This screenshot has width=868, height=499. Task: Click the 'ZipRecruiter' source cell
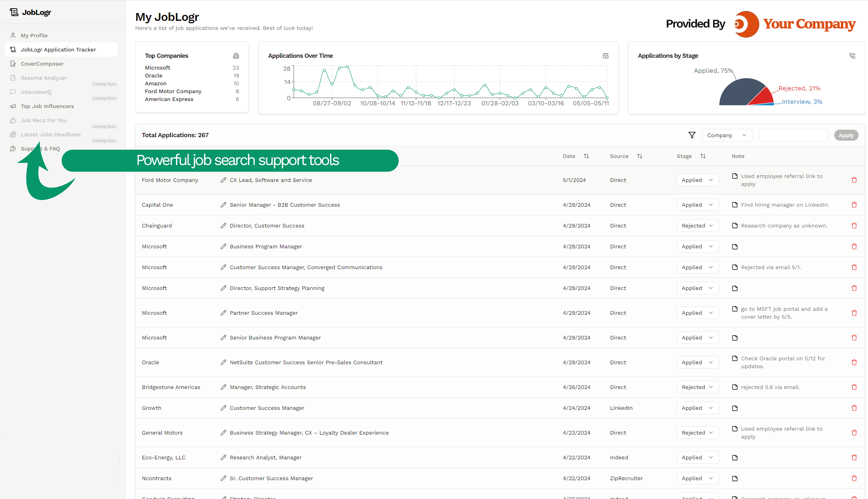tap(626, 478)
